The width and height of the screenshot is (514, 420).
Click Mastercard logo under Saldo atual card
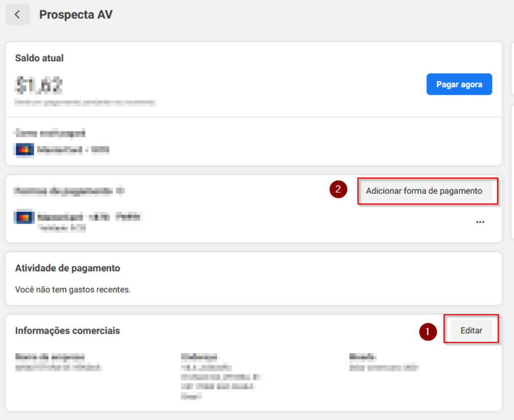(24, 150)
